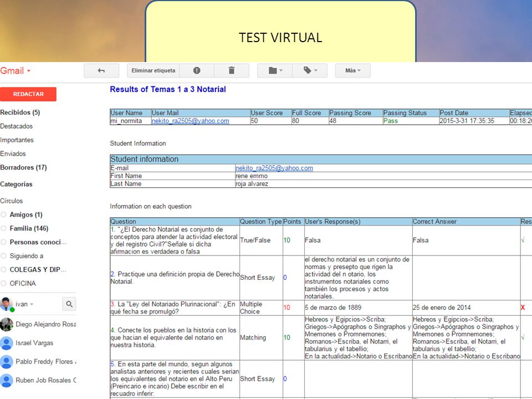532x399 pixels.
Task: Click User Score value 50
Action: (254, 121)
